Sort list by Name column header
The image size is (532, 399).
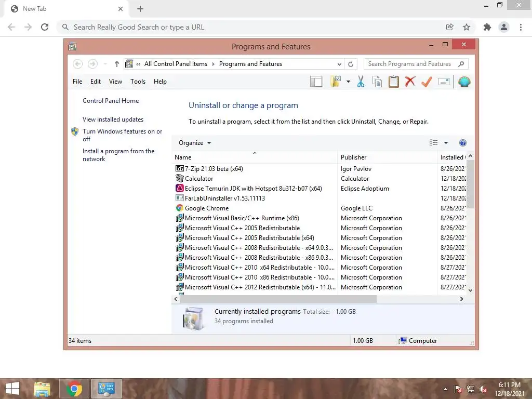(255, 157)
